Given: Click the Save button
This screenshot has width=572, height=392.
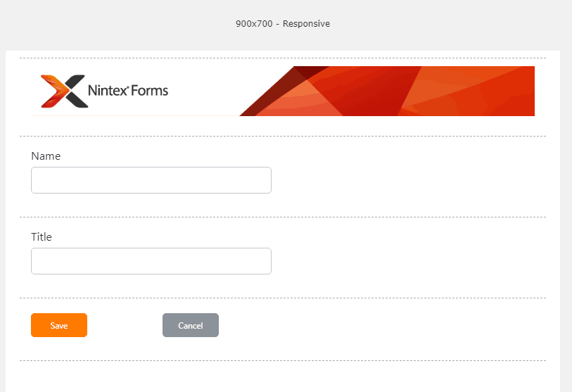Looking at the screenshot, I should [59, 325].
